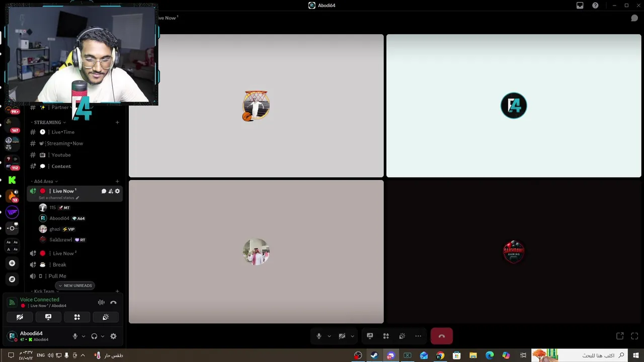Join the Break voice channel
The image size is (644, 362).
pos(74,264)
